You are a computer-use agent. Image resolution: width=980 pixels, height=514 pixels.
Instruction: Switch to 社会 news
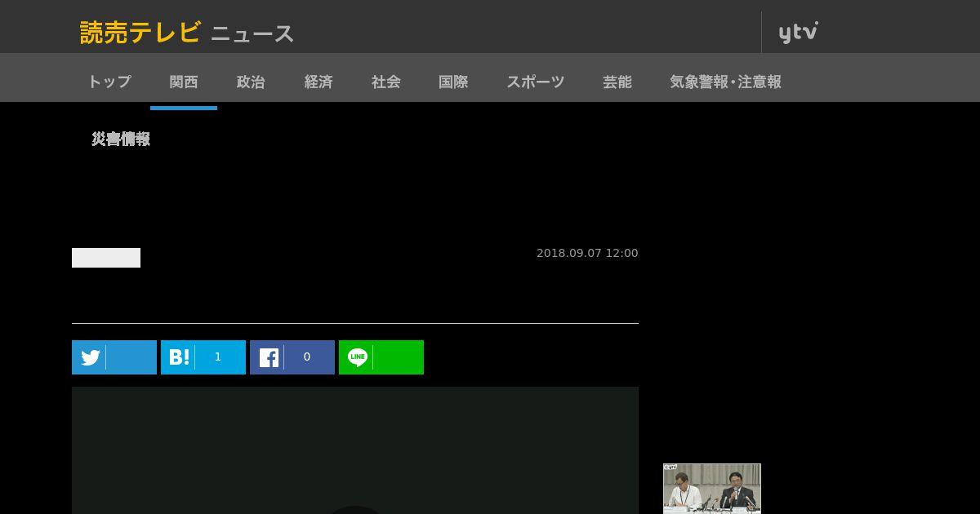(x=386, y=82)
